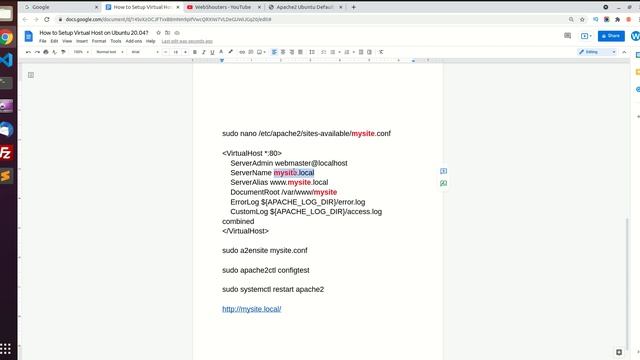Open the http://mysite.local/ link

pos(251,309)
